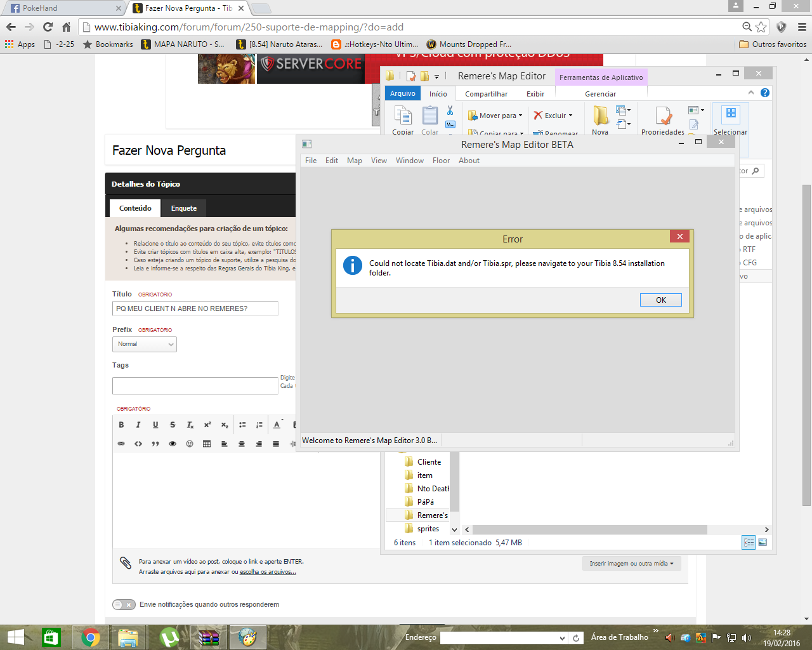Click the Remove Format icon in the post editor
This screenshot has width=812, height=650.
(x=190, y=425)
